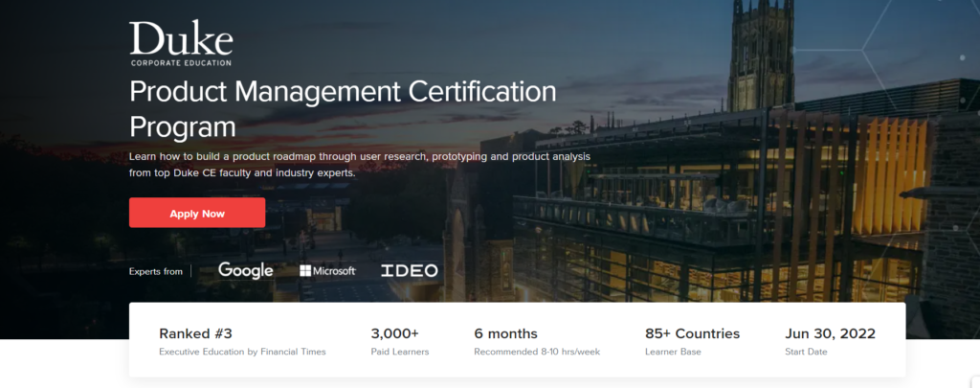The image size is (980, 388).
Task: Click "Recommended 8-10 hrs/week" text
Action: (536, 352)
